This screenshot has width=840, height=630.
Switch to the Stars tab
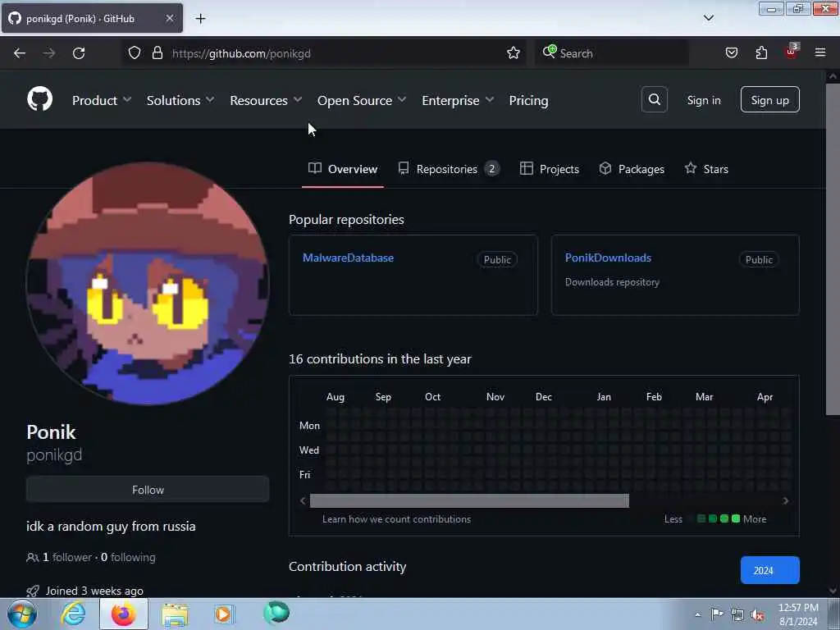tap(706, 169)
